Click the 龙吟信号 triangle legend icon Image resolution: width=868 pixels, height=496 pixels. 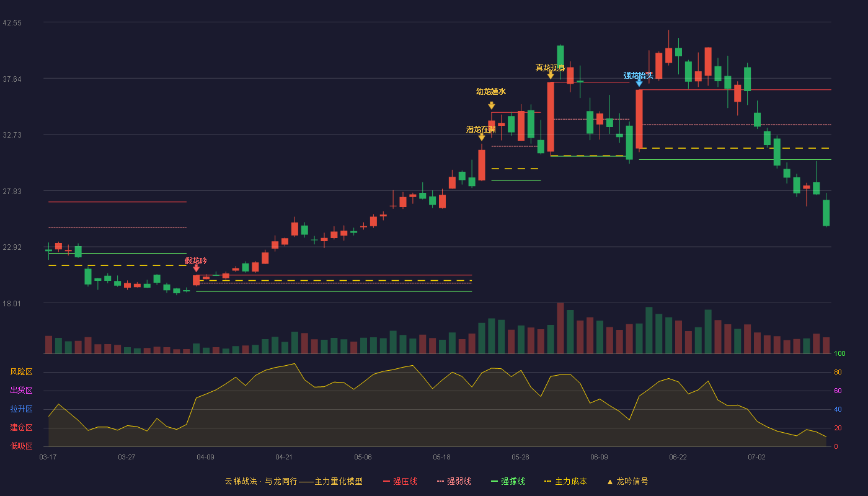click(x=610, y=482)
